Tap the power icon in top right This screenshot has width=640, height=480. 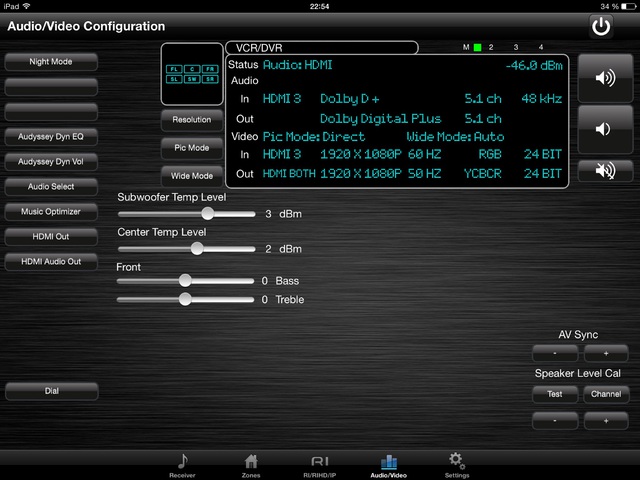coord(601,26)
